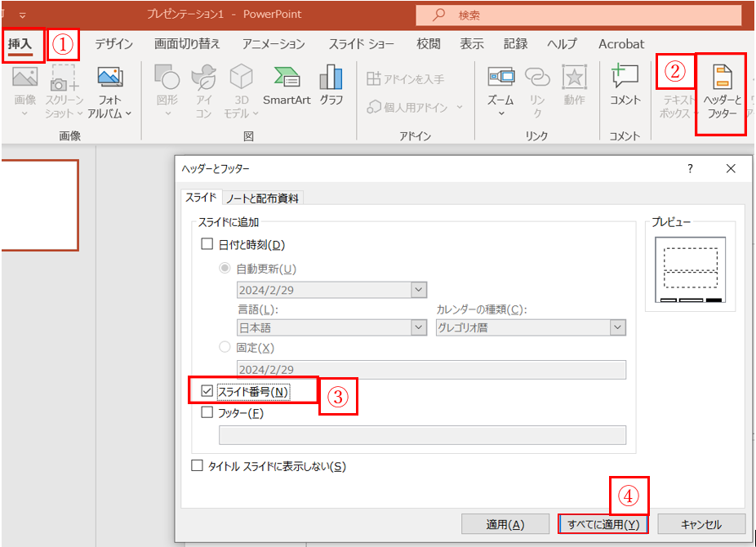This screenshot has height=547, width=756.
Task: Open the quick access toolbar customize arrow
Action: pos(22,16)
